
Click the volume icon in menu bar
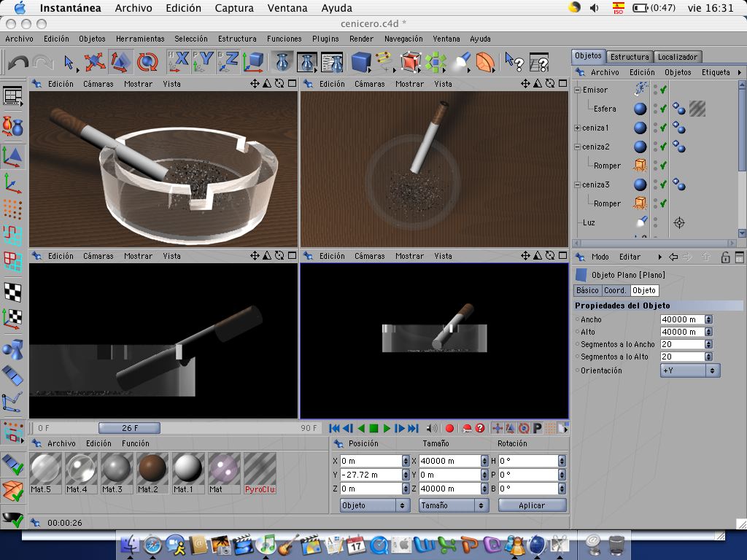pyautogui.click(x=594, y=7)
